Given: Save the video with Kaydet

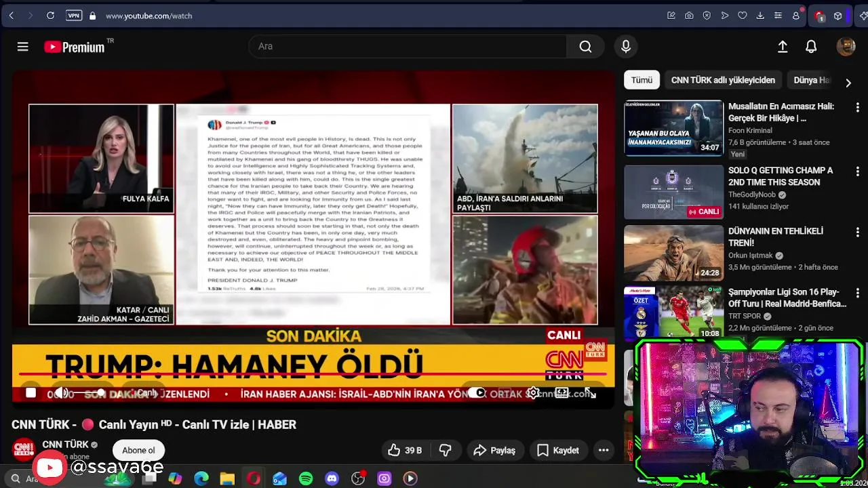Looking at the screenshot, I should coord(558,450).
